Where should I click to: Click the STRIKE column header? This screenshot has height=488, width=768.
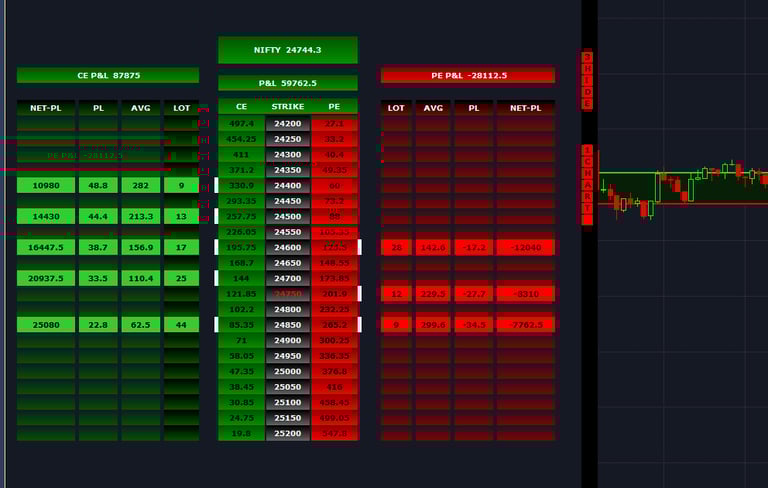288,107
